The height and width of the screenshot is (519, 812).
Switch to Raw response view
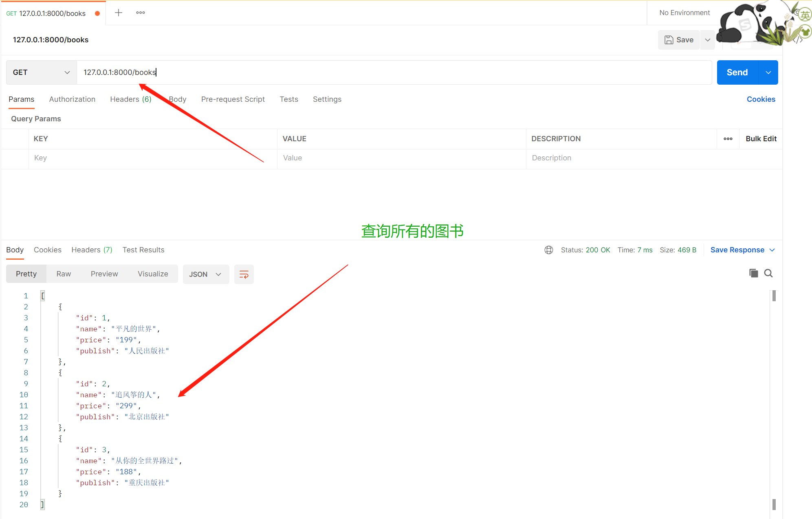(x=64, y=274)
